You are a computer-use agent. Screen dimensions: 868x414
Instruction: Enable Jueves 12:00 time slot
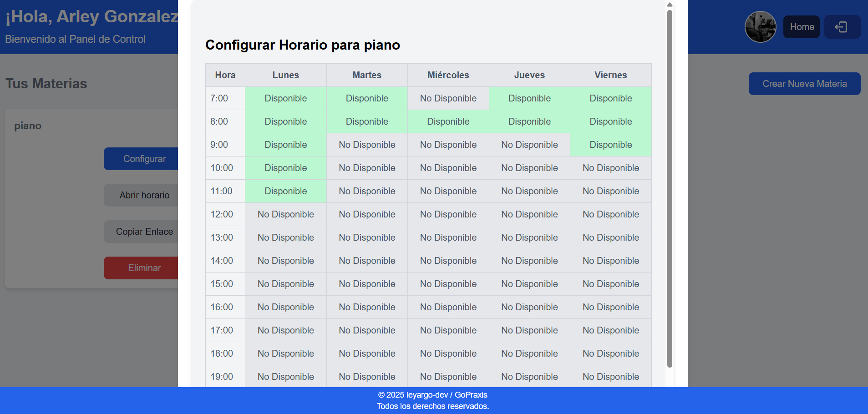point(529,214)
